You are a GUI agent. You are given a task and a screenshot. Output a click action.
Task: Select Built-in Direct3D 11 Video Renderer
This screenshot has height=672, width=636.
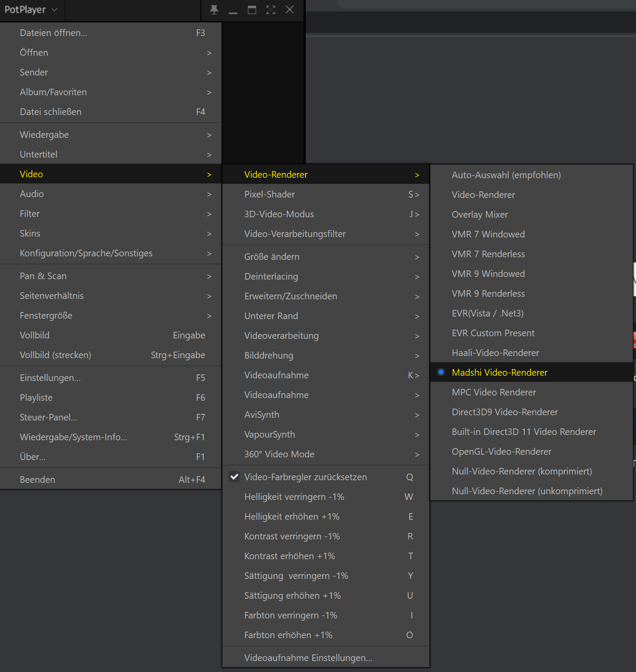point(532,431)
